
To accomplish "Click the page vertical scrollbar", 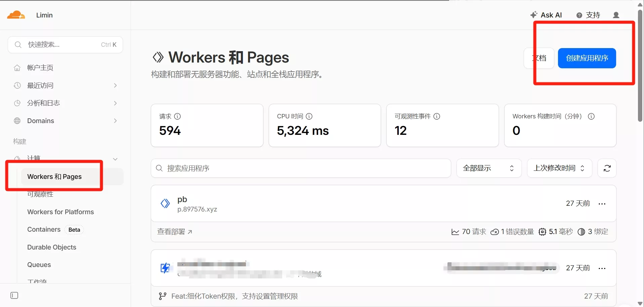I will (x=640, y=66).
